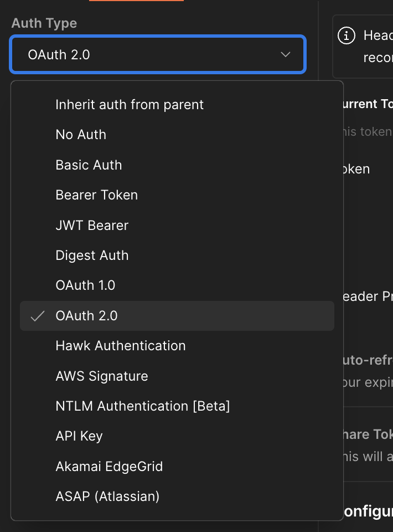
Task: Choose "Akamai EdgeGrid" option
Action: [x=108, y=466]
